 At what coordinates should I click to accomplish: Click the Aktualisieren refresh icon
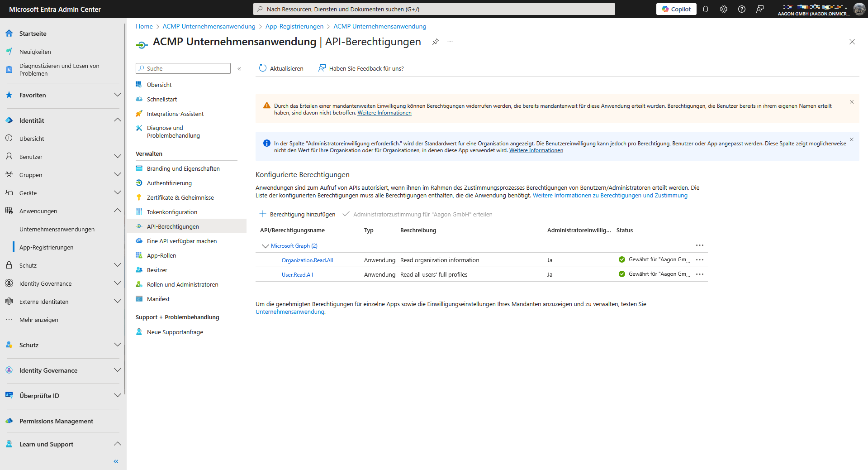[x=263, y=68]
